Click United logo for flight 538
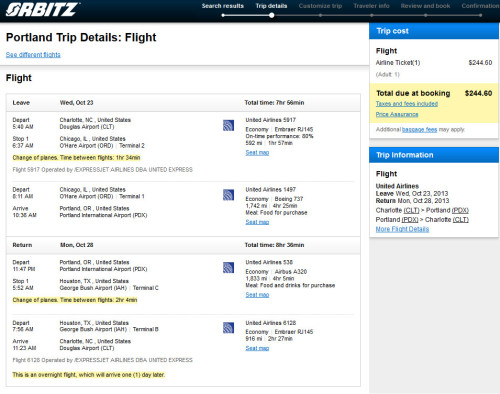Image resolution: width=500 pixels, height=394 pixels. click(x=228, y=267)
